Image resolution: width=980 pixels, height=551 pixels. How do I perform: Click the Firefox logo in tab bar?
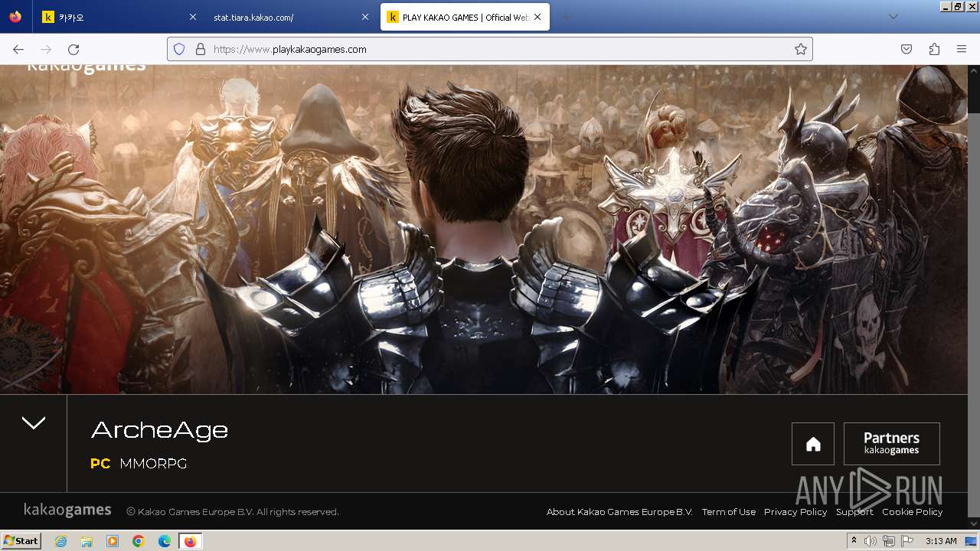click(15, 17)
